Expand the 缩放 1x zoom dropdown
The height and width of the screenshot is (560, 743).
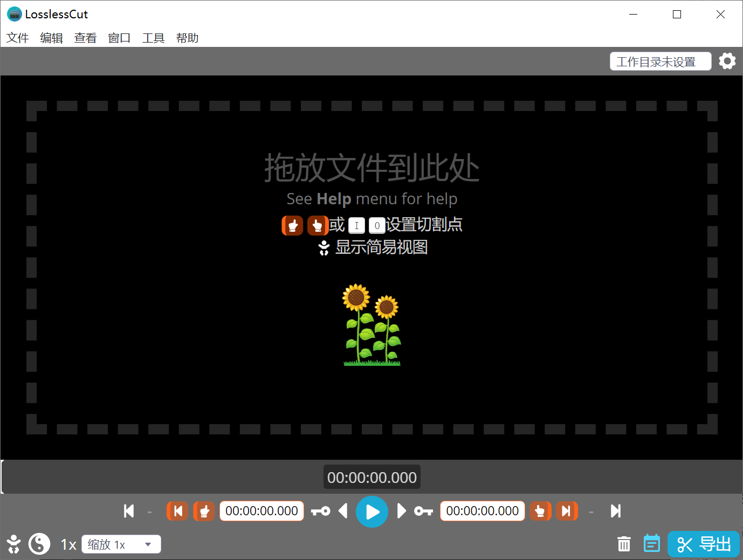121,544
